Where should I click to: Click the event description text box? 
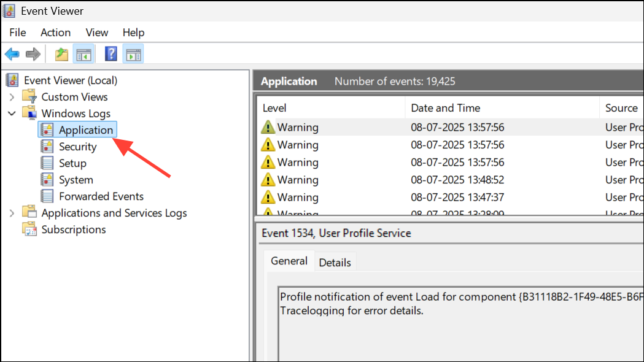pyautogui.click(x=461, y=324)
